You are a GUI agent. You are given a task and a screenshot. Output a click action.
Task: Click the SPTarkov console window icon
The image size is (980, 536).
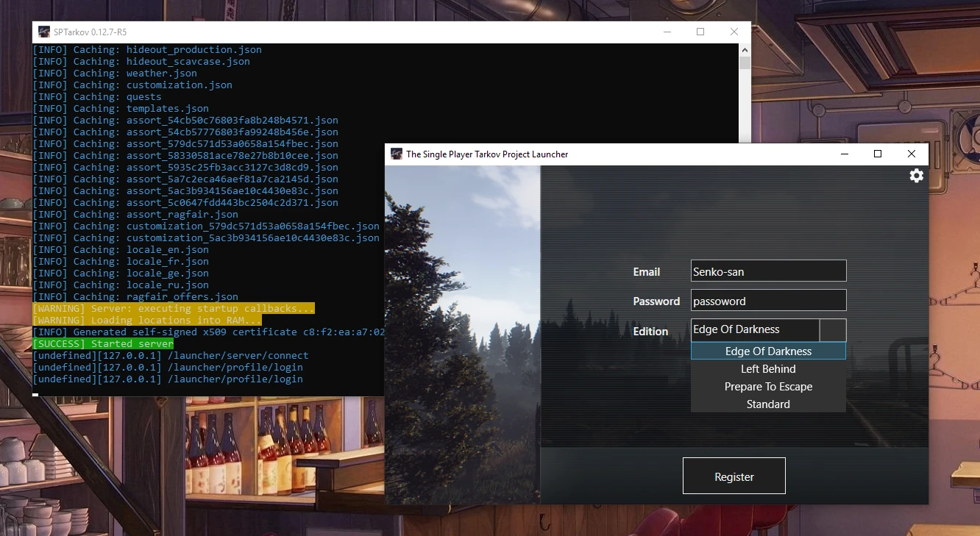click(x=44, y=32)
